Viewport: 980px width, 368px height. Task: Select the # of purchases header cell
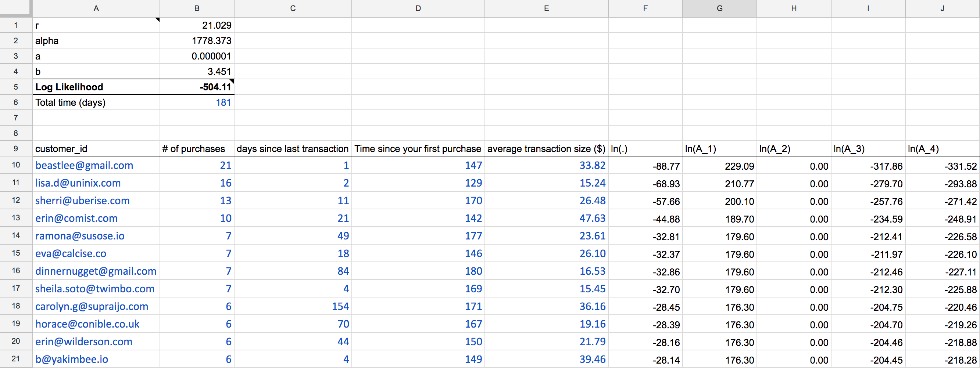tap(196, 149)
